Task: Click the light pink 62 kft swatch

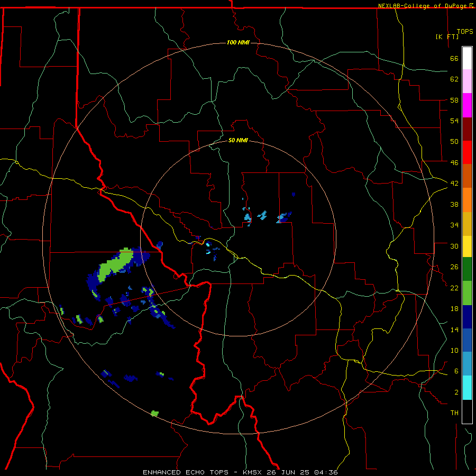Action: click(467, 81)
